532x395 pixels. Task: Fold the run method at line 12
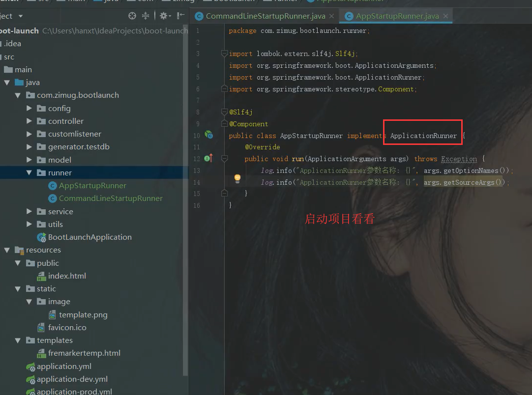point(224,158)
